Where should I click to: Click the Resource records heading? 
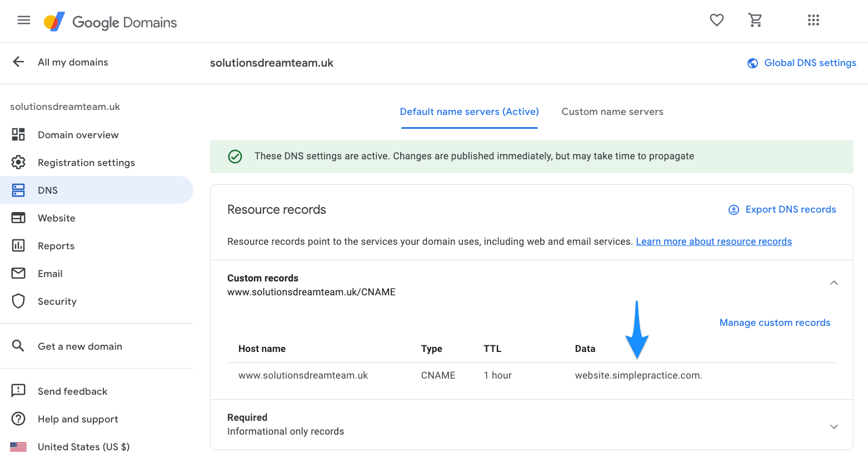(277, 209)
